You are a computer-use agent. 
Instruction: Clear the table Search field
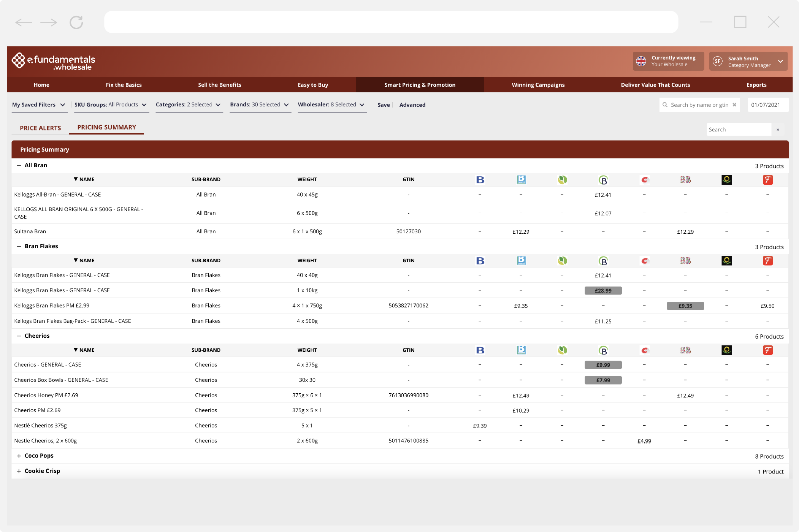coord(778,130)
